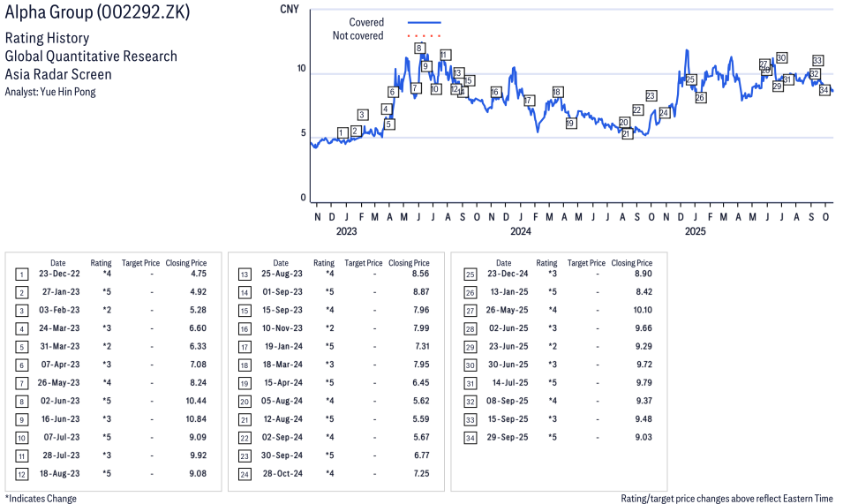Image resolution: width=843 pixels, height=504 pixels.
Task: Click the numbered box 1 in the table
Action: click(x=21, y=275)
